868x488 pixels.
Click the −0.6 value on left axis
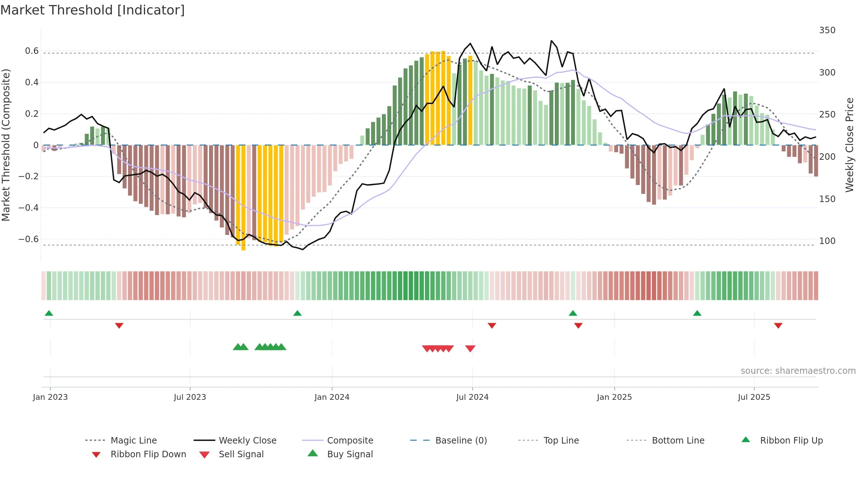[29, 239]
